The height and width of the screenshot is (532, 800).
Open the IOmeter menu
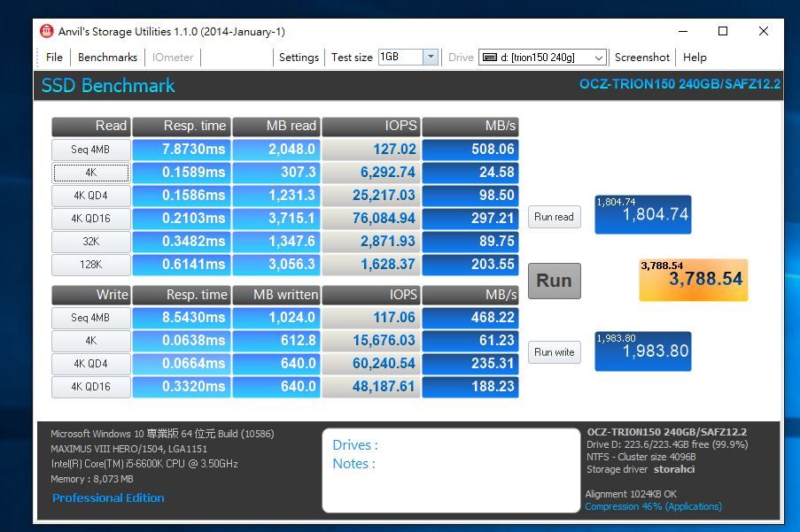coord(173,58)
